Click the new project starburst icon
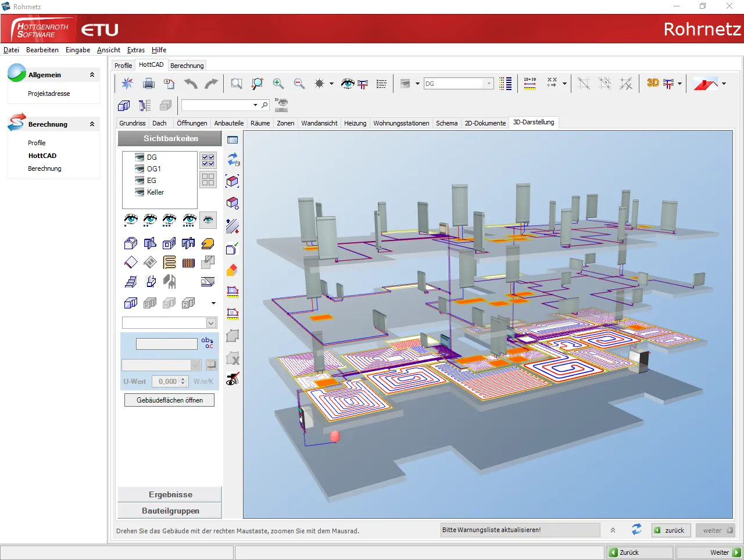 (x=127, y=84)
